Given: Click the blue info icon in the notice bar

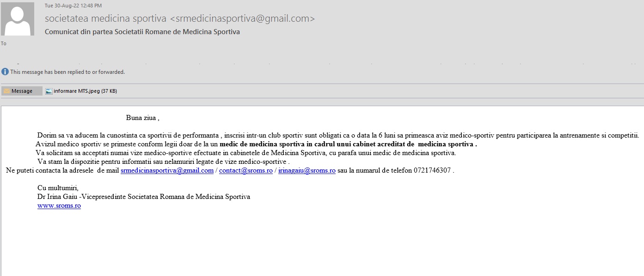Looking at the screenshot, I should click(5, 72).
